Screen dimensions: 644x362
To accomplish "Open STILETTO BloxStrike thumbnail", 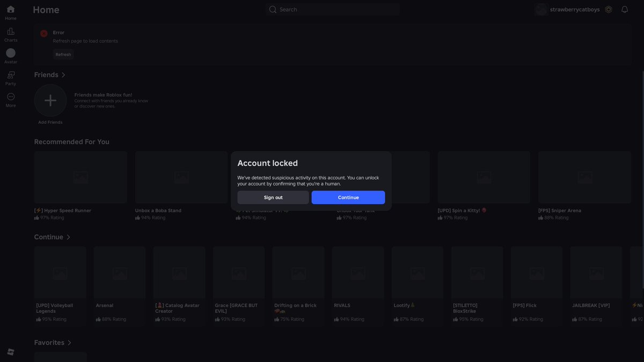I will (477, 272).
